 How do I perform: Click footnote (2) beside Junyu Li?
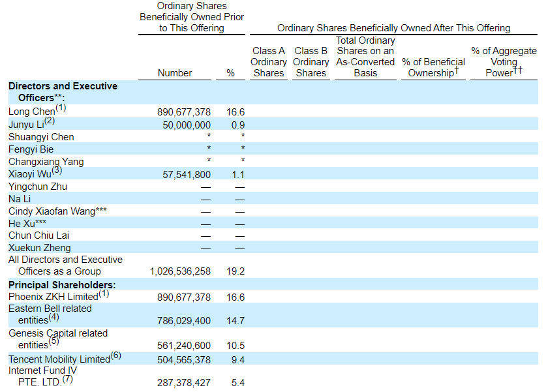50,121
